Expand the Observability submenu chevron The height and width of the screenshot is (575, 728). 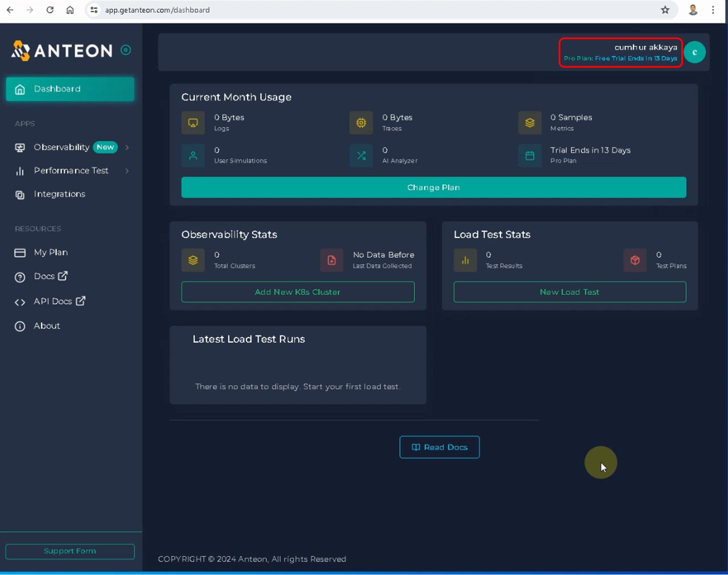(x=127, y=148)
